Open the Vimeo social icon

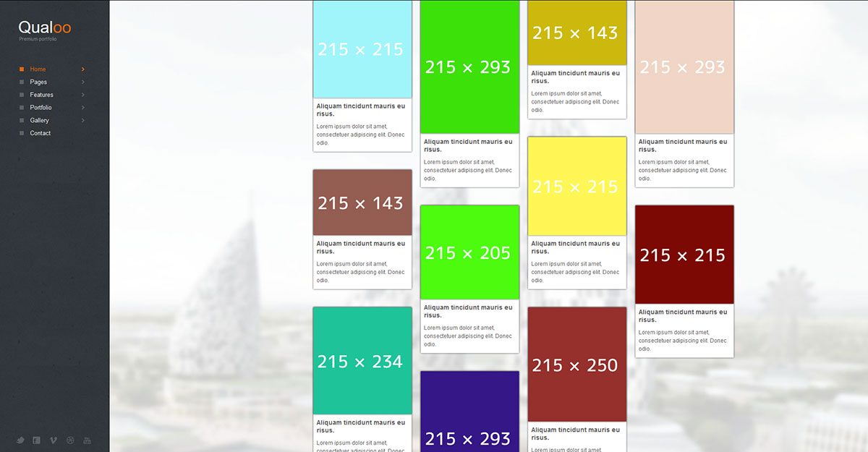tap(54, 440)
